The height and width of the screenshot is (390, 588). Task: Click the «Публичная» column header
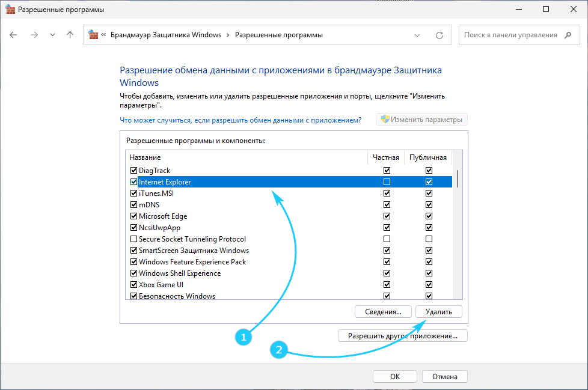pyautogui.click(x=428, y=157)
